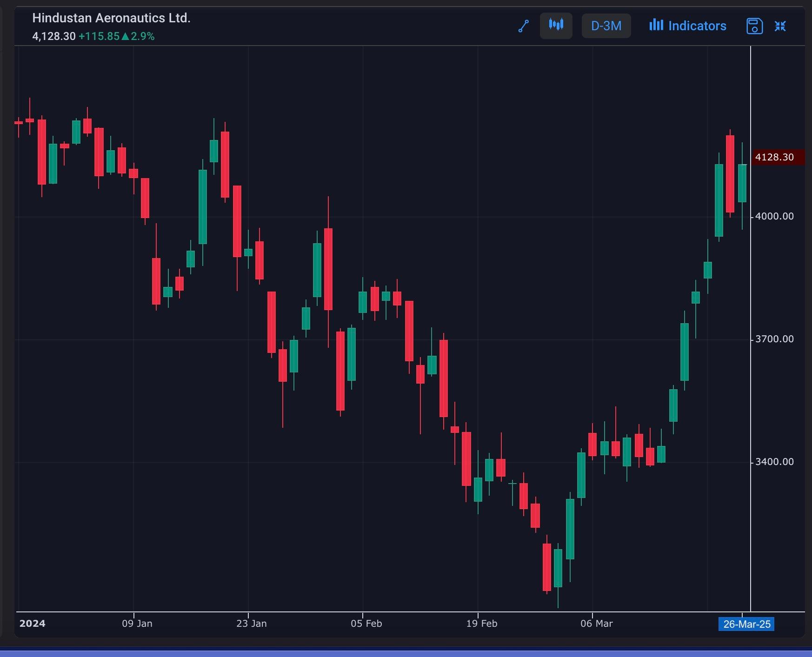This screenshot has width=812, height=657.
Task: Collapse the chart with the shrink icon
Action: click(780, 26)
